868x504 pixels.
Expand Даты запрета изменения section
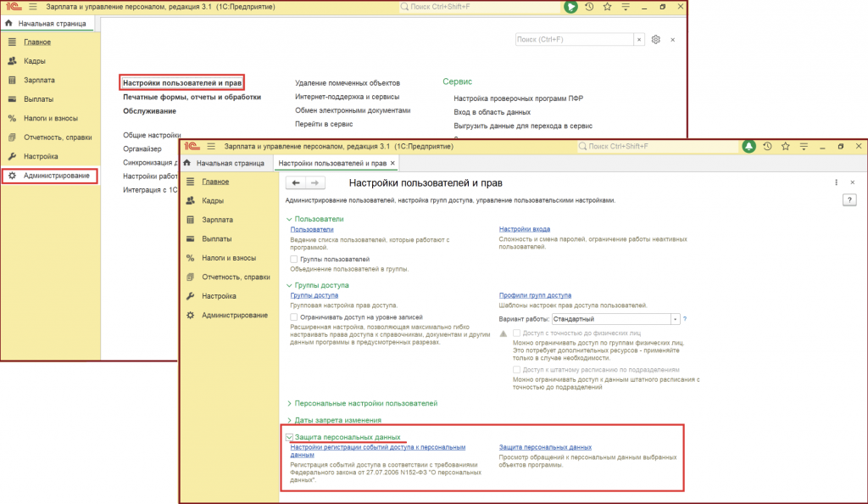click(337, 420)
